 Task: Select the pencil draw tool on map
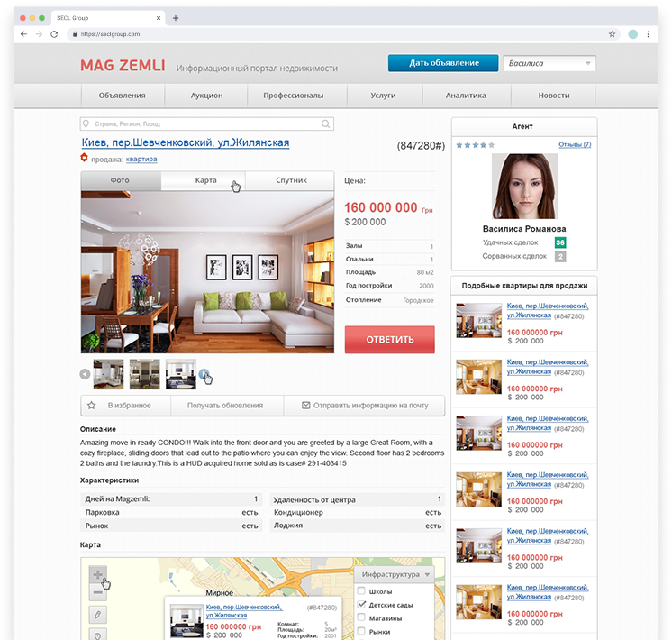(97, 615)
